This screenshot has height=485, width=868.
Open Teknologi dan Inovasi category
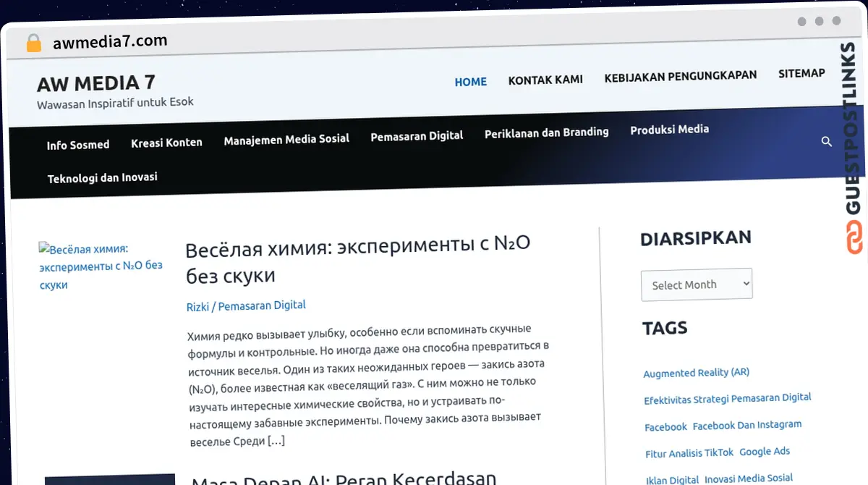[x=102, y=177]
